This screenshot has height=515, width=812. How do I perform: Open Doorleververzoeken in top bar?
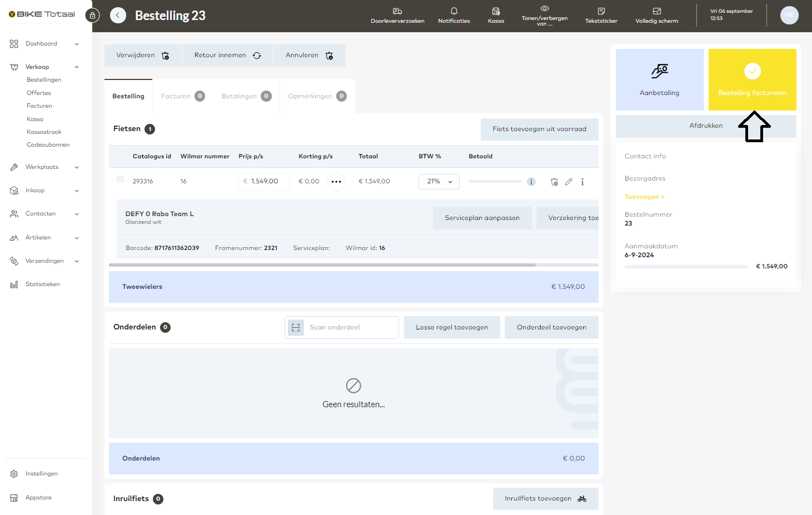[x=397, y=12]
